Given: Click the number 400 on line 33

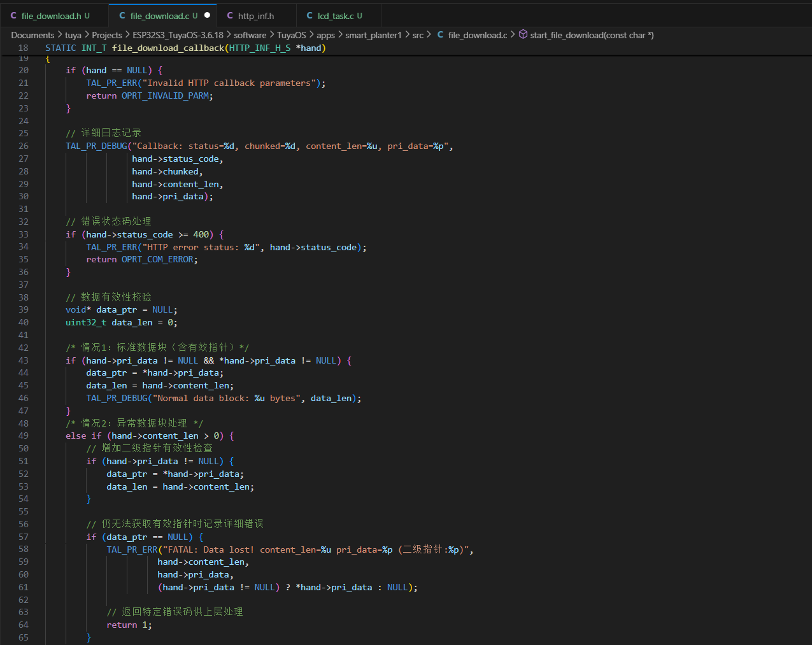Looking at the screenshot, I should tap(201, 234).
